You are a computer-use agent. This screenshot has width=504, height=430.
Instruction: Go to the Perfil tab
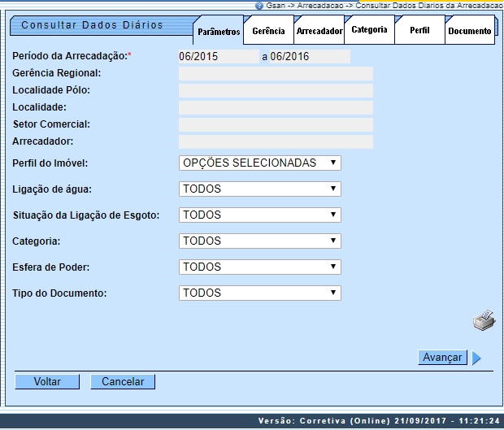pyautogui.click(x=419, y=31)
